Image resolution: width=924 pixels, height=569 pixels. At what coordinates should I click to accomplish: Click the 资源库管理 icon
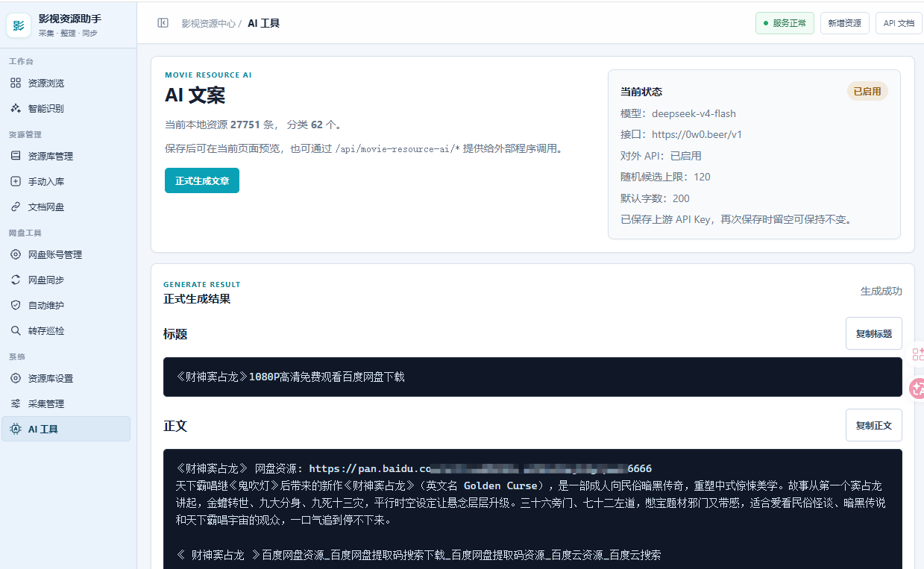pyautogui.click(x=16, y=156)
